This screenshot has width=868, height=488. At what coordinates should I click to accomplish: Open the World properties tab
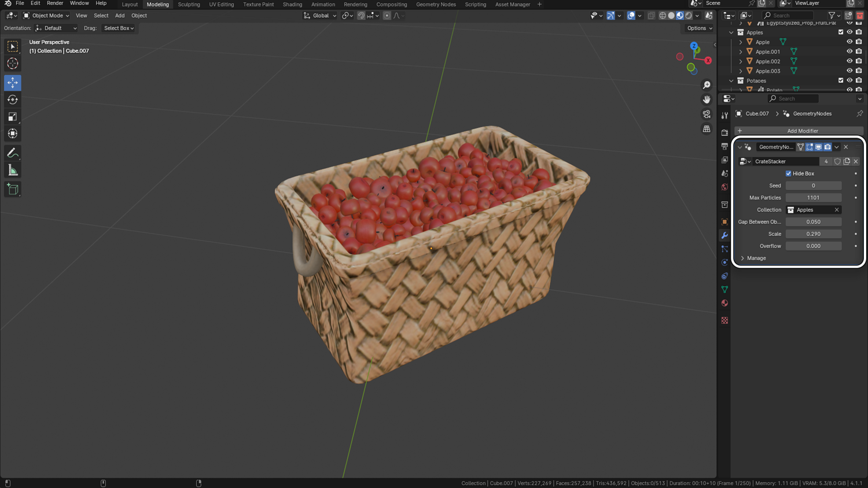tap(724, 187)
